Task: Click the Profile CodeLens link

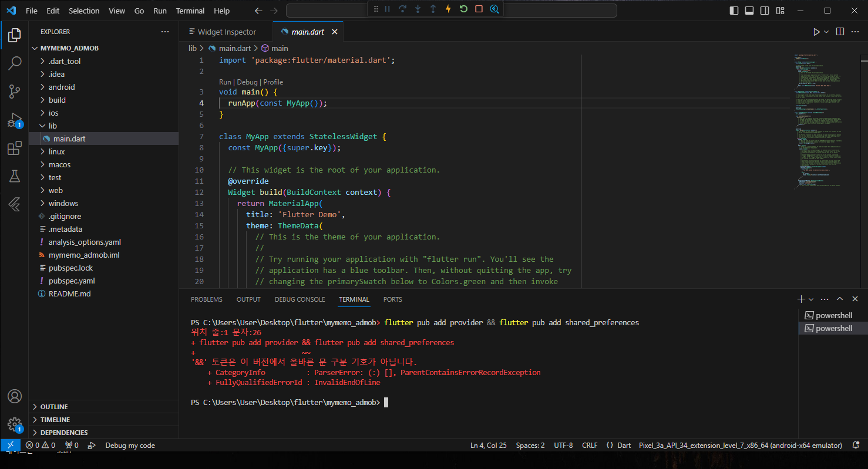Action: [x=273, y=82]
